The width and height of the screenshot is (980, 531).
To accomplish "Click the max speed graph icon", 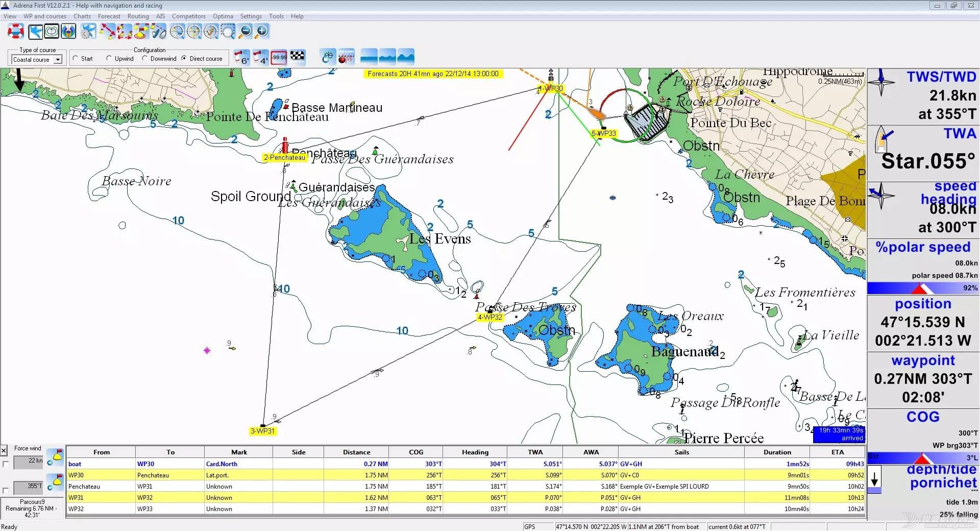I will (x=346, y=57).
